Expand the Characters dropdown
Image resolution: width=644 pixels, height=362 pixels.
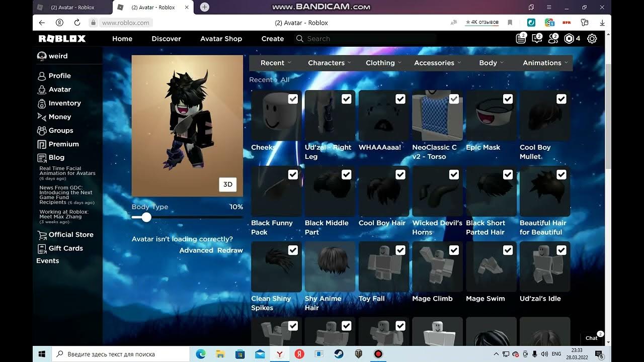(x=330, y=63)
